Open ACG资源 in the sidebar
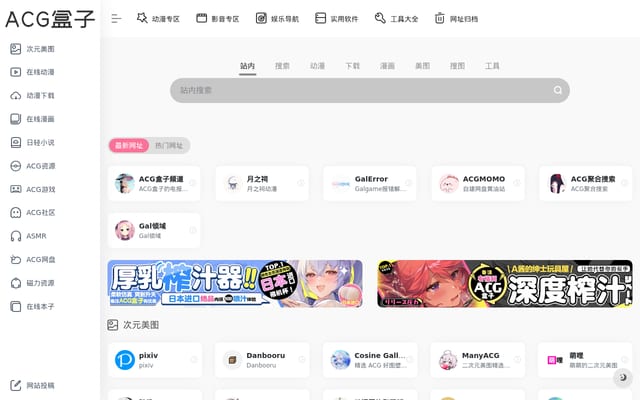 [x=32, y=166]
